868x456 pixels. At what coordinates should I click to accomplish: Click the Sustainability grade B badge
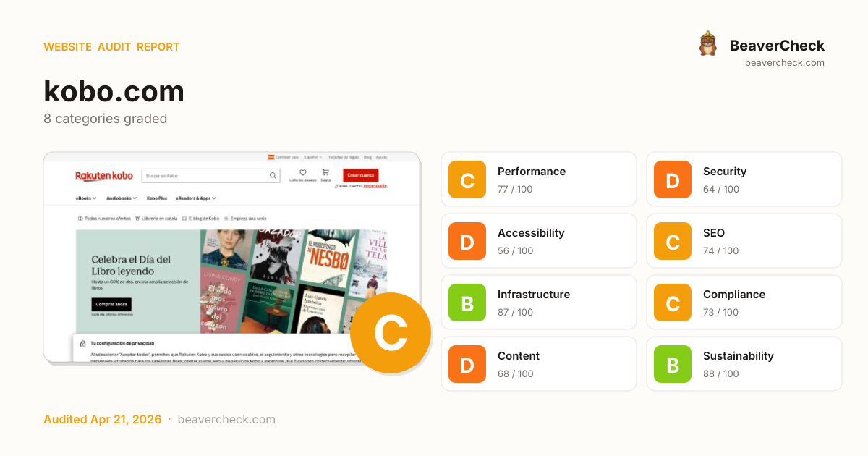coord(673,364)
